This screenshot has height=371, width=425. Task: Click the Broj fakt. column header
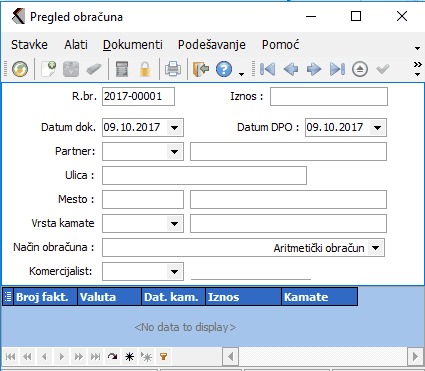[x=45, y=297]
